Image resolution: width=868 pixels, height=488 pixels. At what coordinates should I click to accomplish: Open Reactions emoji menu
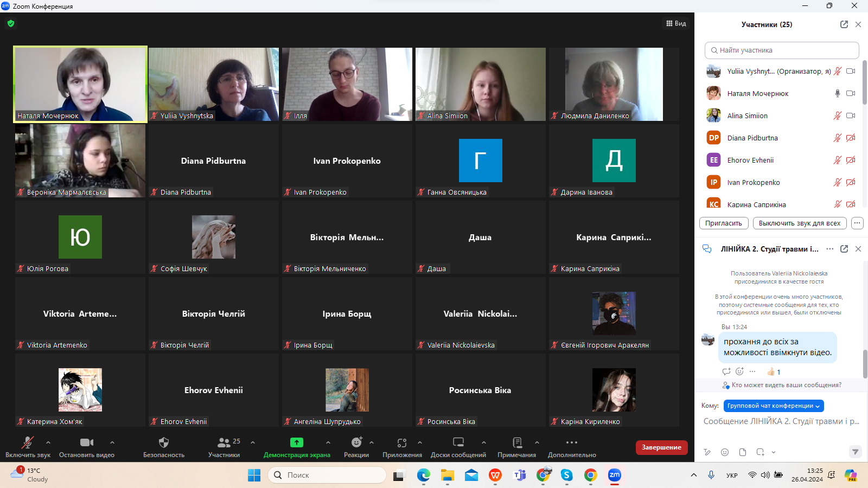pos(356,442)
